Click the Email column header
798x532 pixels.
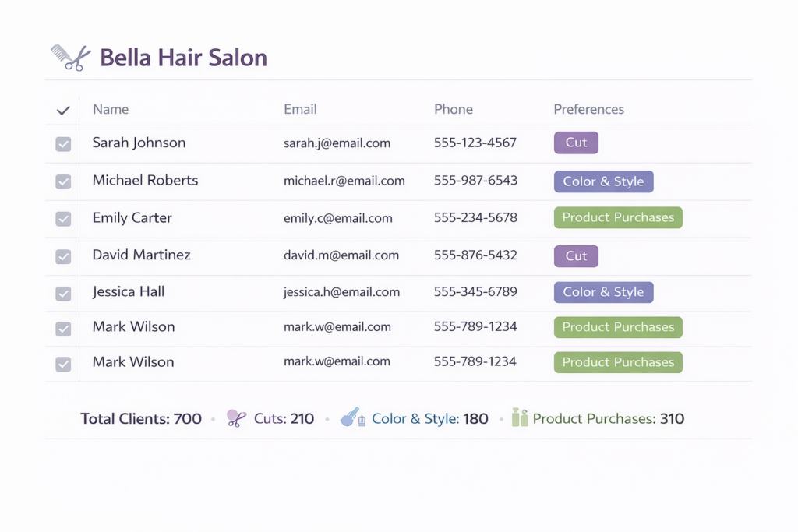point(300,110)
